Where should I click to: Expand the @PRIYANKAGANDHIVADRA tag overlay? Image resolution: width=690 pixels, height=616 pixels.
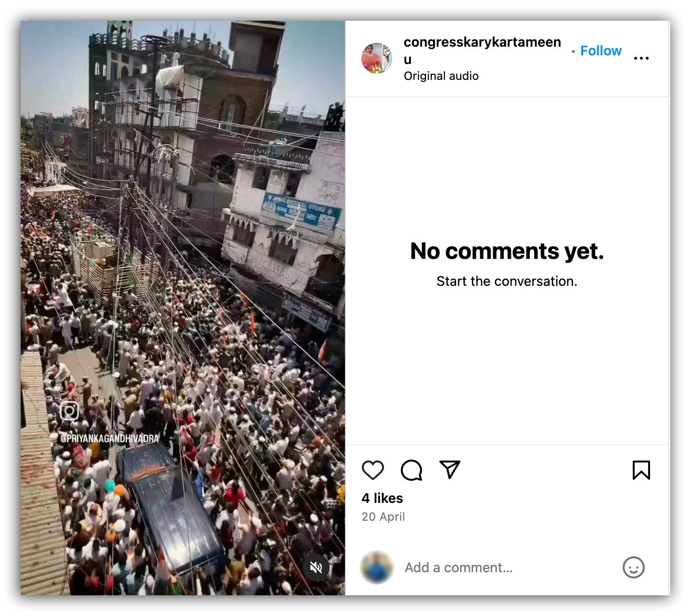tap(110, 438)
